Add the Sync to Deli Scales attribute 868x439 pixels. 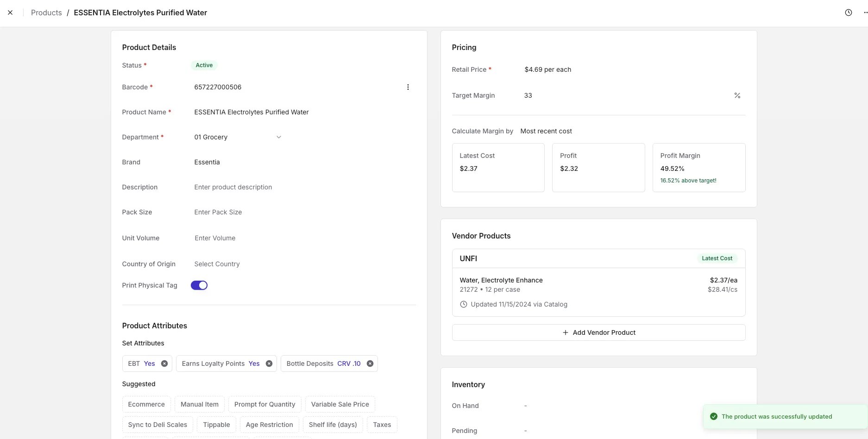tap(157, 425)
